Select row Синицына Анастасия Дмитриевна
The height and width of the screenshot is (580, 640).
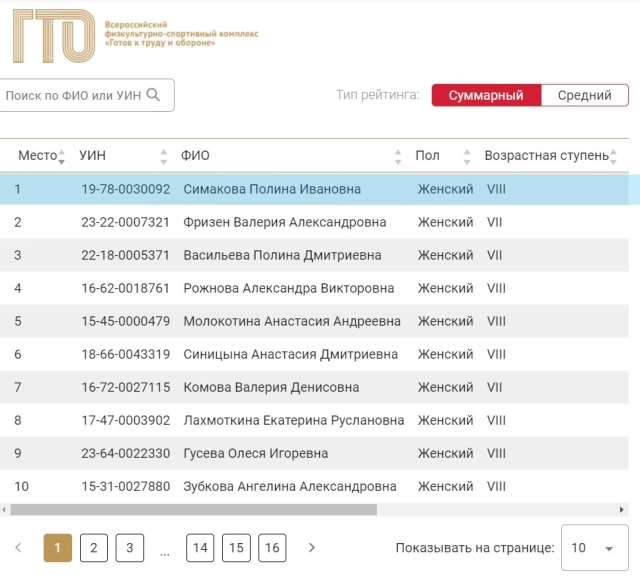click(x=314, y=354)
